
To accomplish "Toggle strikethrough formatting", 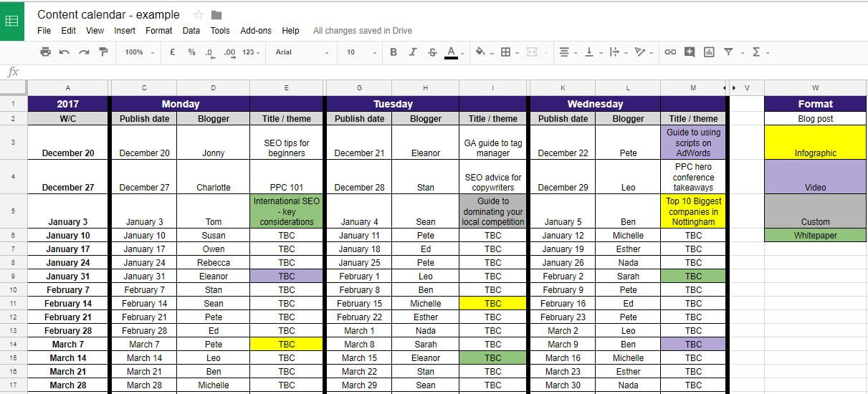I will [432, 52].
